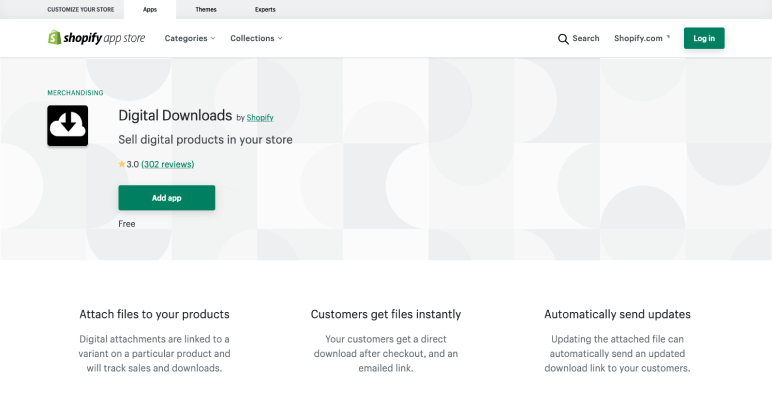Select the Apps tab
The image size is (772, 400).
[150, 9]
